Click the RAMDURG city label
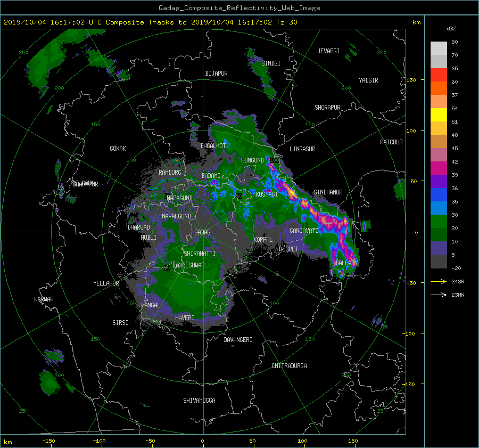 point(170,173)
